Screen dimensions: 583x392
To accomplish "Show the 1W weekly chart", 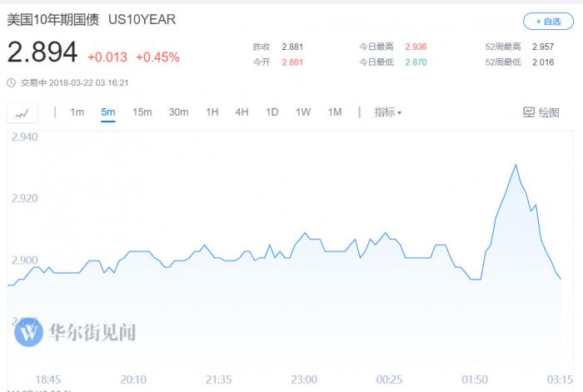I will tap(303, 112).
